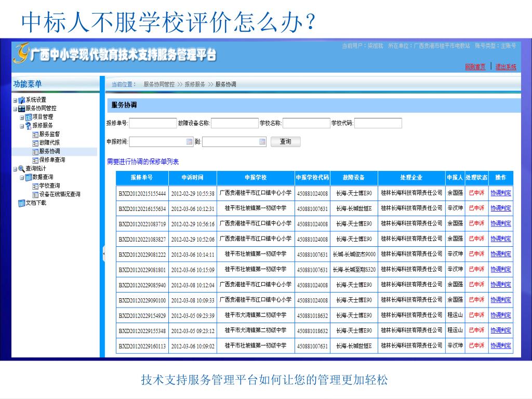Click cell BXD20120229085940
This screenshot has height=399, width=532.
point(142,285)
